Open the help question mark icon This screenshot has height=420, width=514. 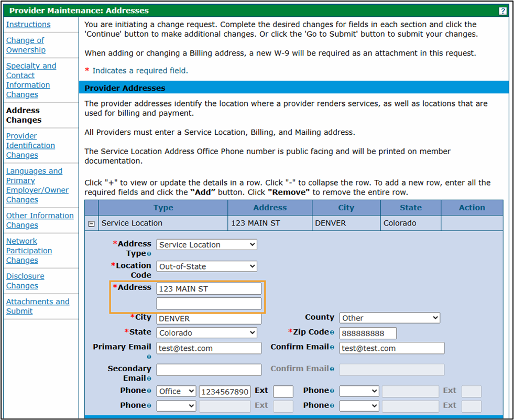tap(504, 10)
